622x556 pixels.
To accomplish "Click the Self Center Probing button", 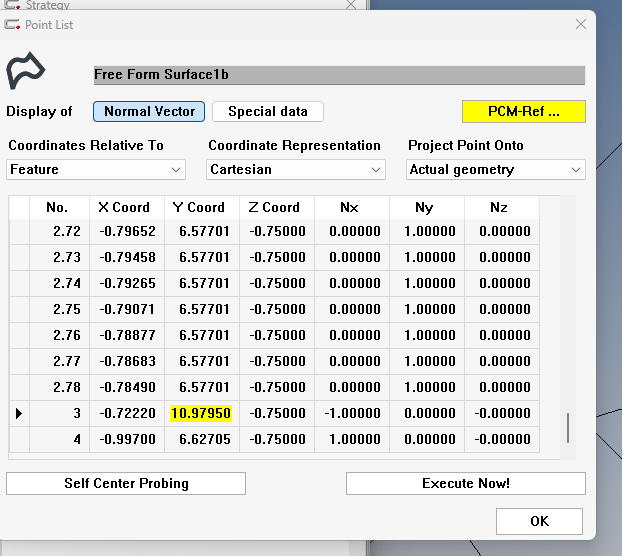I will point(126,484).
